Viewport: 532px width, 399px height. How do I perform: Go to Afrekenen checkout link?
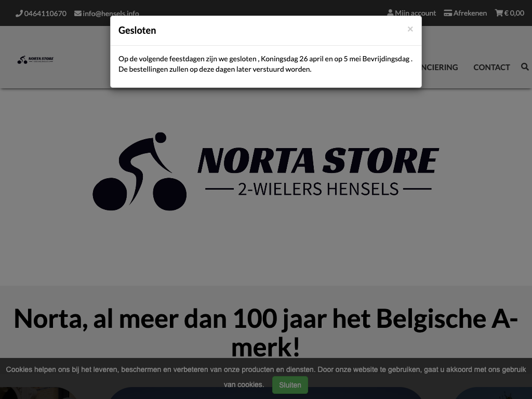(x=470, y=13)
